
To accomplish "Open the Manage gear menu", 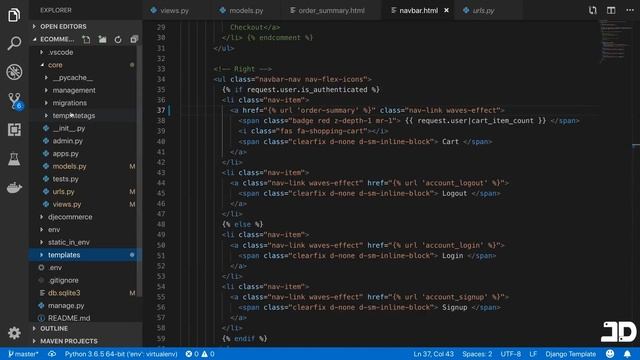I will (14, 333).
